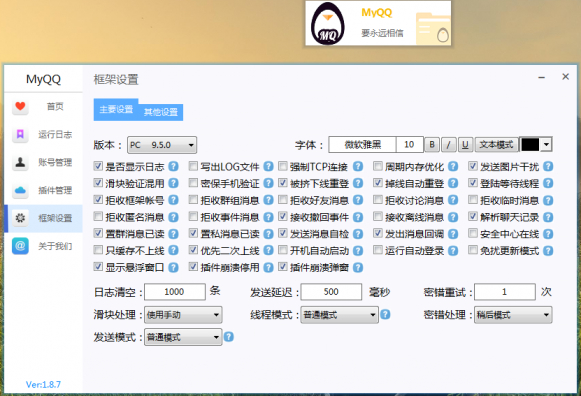Open help icon beside 线程模式 dropdown
This screenshot has width=581, height=396.
coord(385,315)
